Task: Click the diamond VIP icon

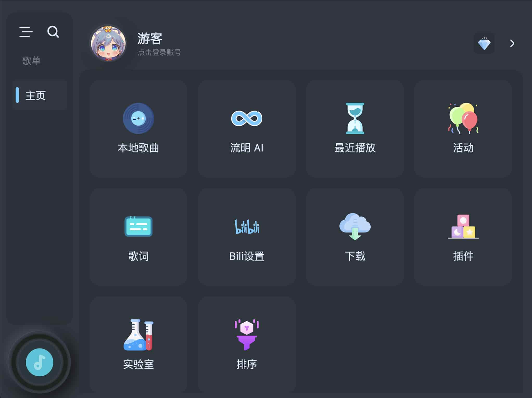Action: (x=484, y=43)
